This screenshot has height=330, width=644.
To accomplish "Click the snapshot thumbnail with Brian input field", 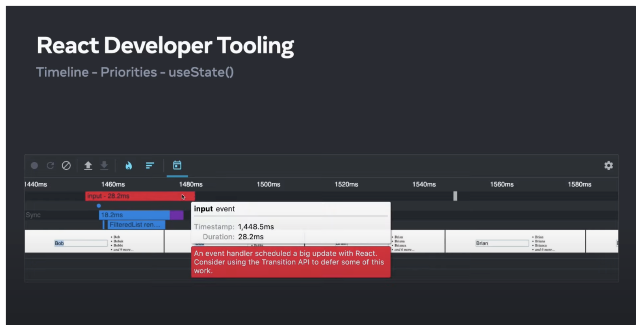I will pyautogui.click(x=515, y=241).
